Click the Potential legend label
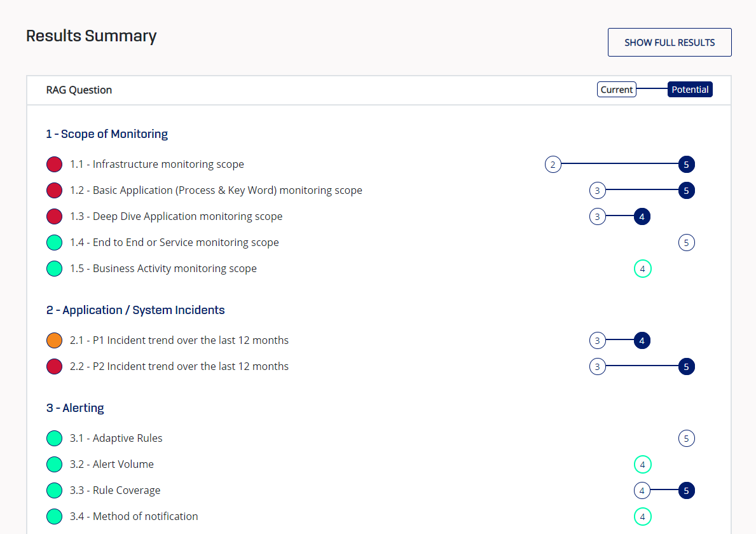Screen dimensions: 756x534 coord(689,90)
